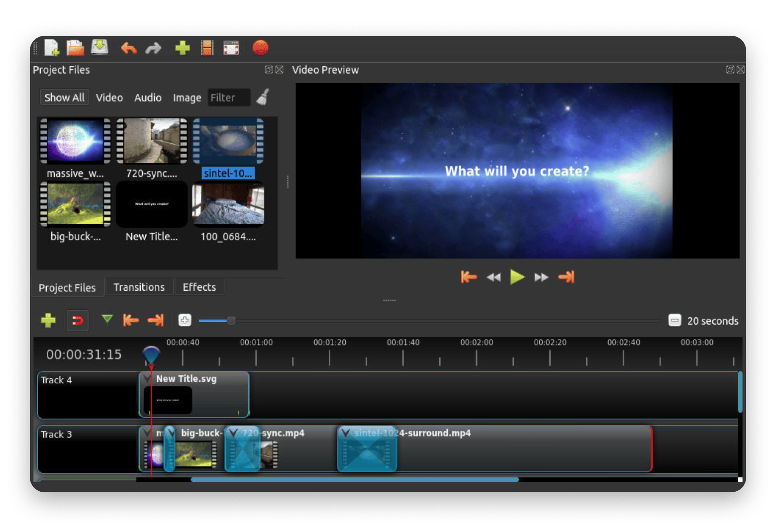Screen dimensions: 776x532
Task: Toggle timeline snapping with the magnet icon
Action: [77, 320]
